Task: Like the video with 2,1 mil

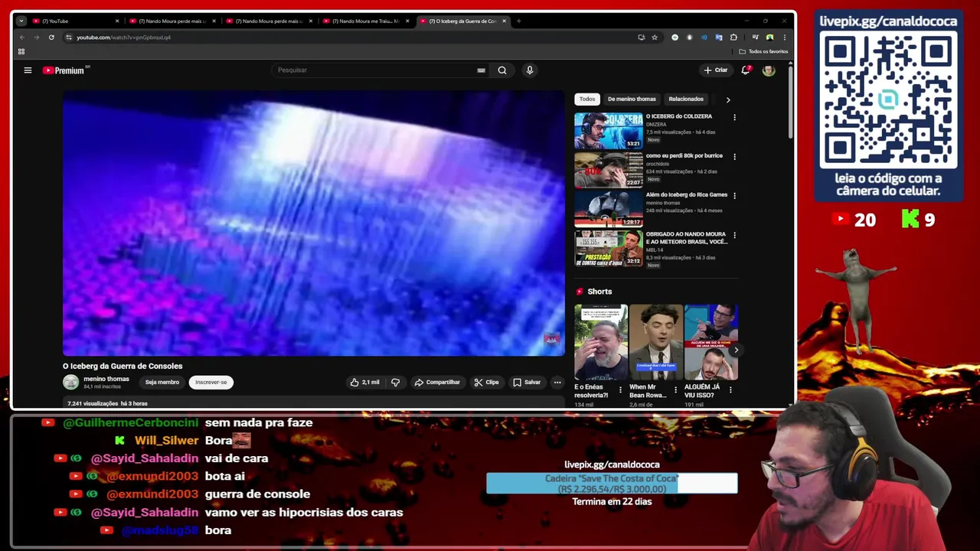Action: point(364,382)
